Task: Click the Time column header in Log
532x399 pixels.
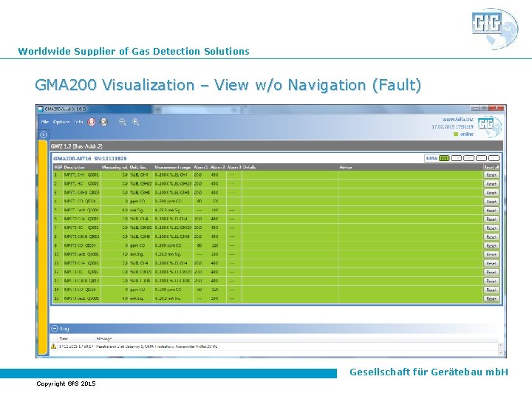Action: tap(64, 338)
